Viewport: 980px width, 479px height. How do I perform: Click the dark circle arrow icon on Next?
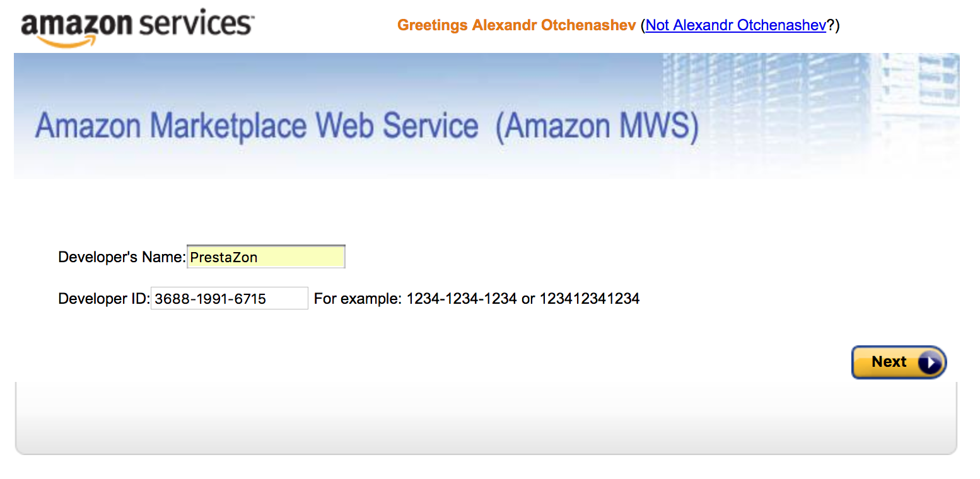[x=930, y=362]
